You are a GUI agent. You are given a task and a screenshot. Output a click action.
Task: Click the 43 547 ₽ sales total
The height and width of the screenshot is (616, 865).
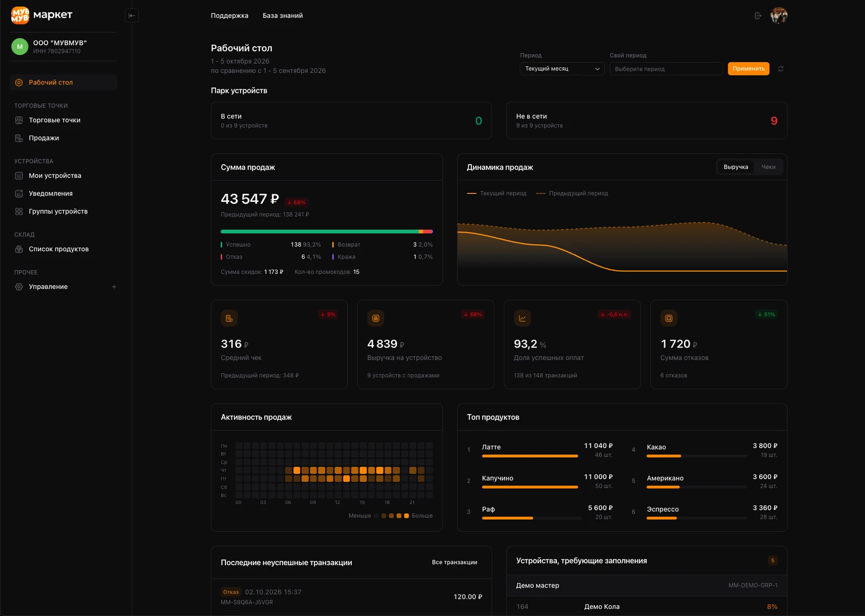pos(250,199)
